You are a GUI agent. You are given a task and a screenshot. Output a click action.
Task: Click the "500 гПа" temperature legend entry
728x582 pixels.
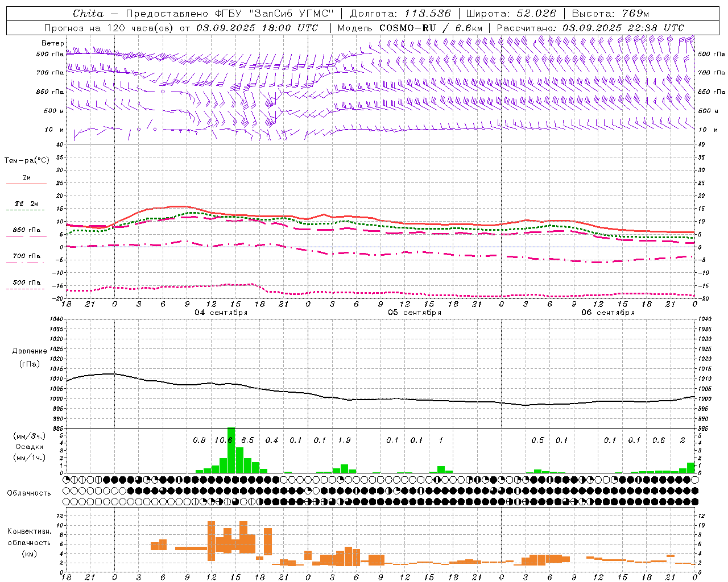27,282
